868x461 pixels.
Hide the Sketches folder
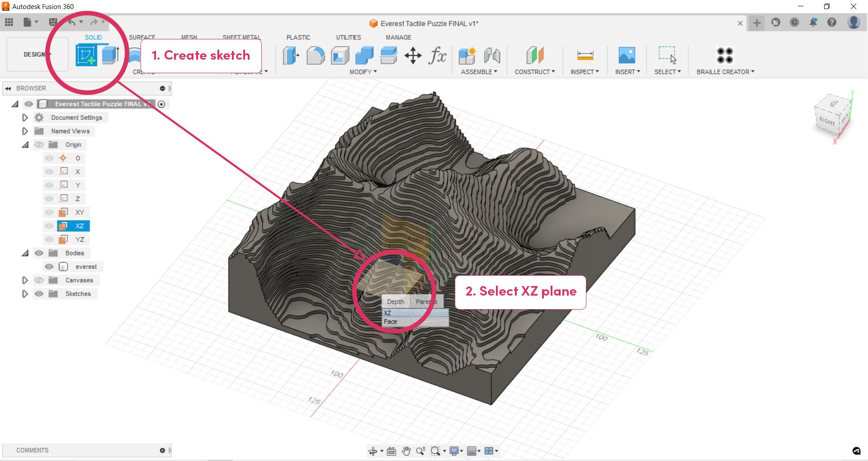click(x=39, y=294)
